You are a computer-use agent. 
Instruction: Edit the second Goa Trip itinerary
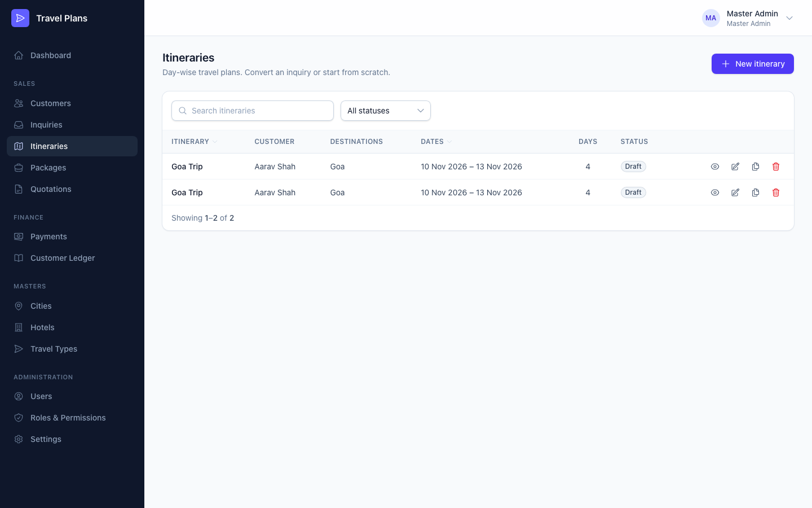tap(735, 192)
